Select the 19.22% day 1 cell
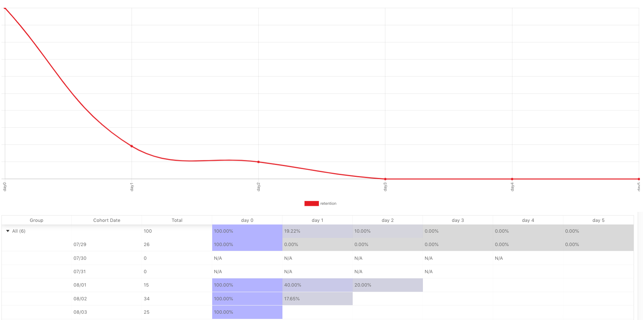The image size is (644, 320). coord(317,231)
